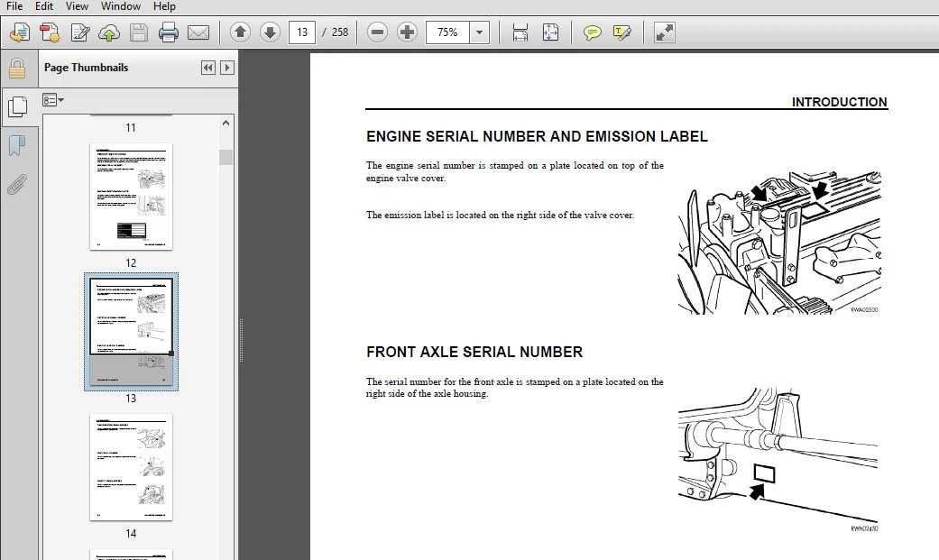Click the 'INTRODUCTION' page header text
Image resolution: width=939 pixels, height=560 pixels.
[839, 103]
